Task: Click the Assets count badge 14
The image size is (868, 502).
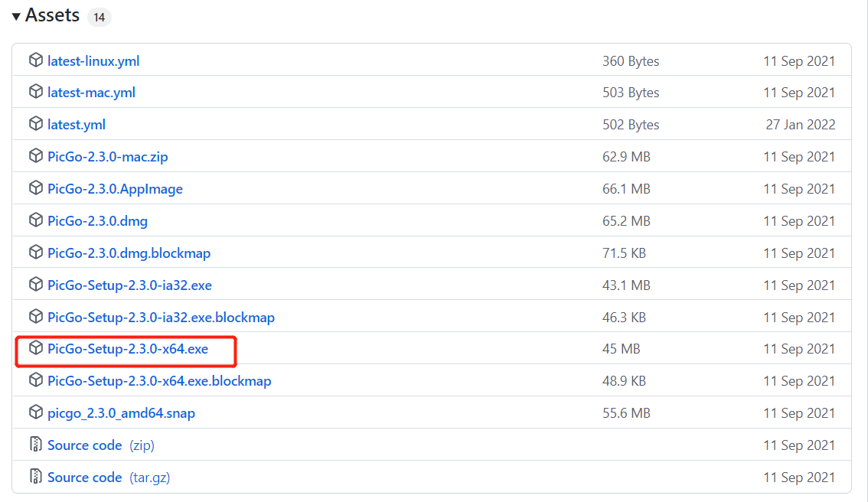Action: [x=99, y=17]
